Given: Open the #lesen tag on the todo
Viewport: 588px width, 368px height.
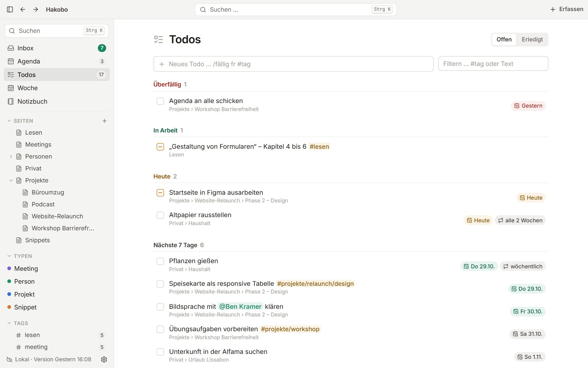Looking at the screenshot, I should (x=319, y=147).
